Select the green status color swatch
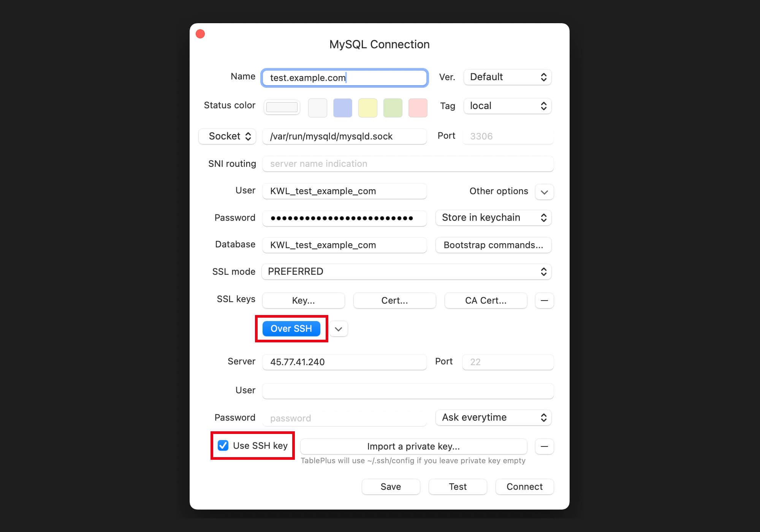The image size is (760, 532). 393,108
